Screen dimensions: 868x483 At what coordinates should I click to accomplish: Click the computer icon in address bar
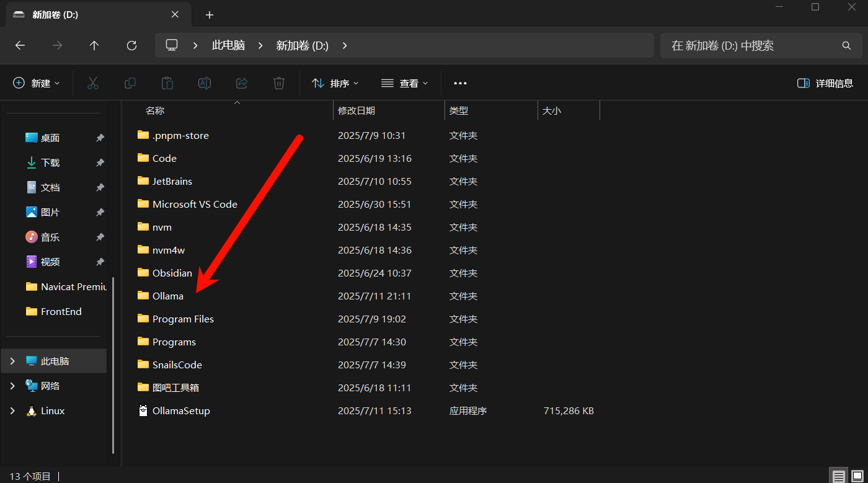point(172,45)
